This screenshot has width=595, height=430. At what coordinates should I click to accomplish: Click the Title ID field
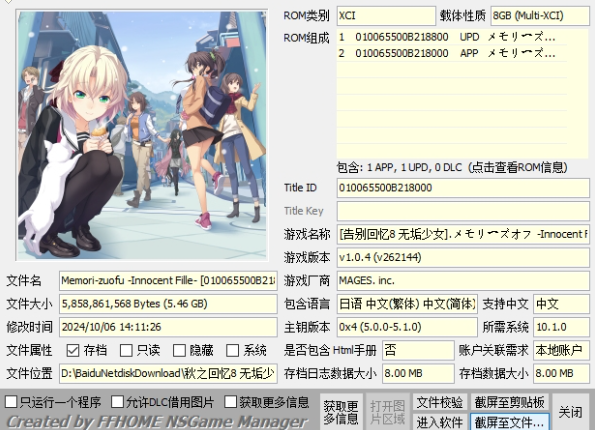coord(463,188)
